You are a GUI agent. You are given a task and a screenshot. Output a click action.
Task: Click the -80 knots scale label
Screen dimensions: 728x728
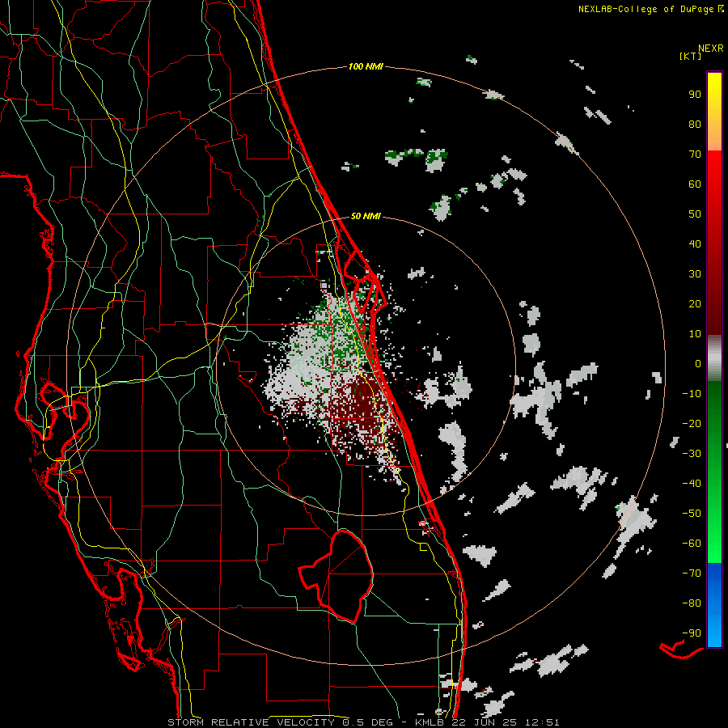click(x=692, y=603)
